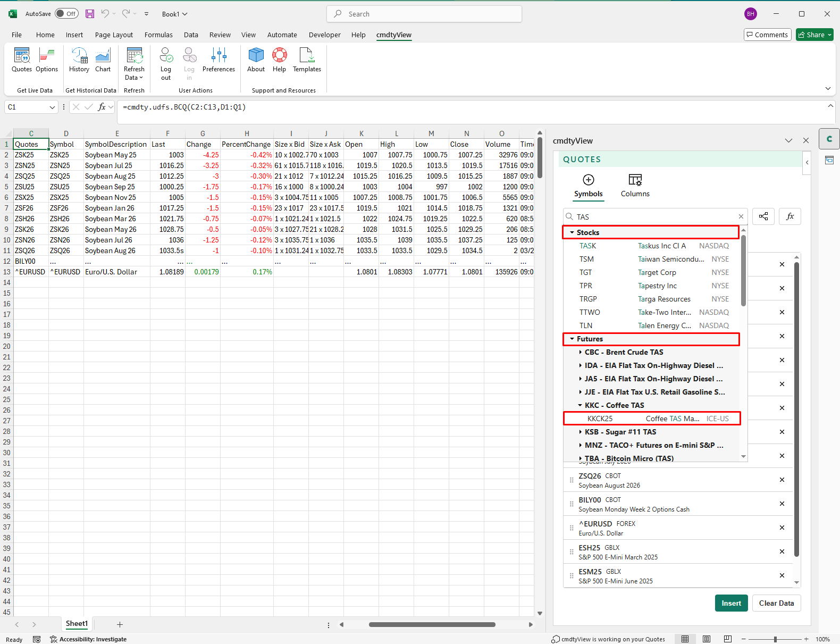Click the Share button
This screenshot has height=644, width=840.
pos(814,35)
